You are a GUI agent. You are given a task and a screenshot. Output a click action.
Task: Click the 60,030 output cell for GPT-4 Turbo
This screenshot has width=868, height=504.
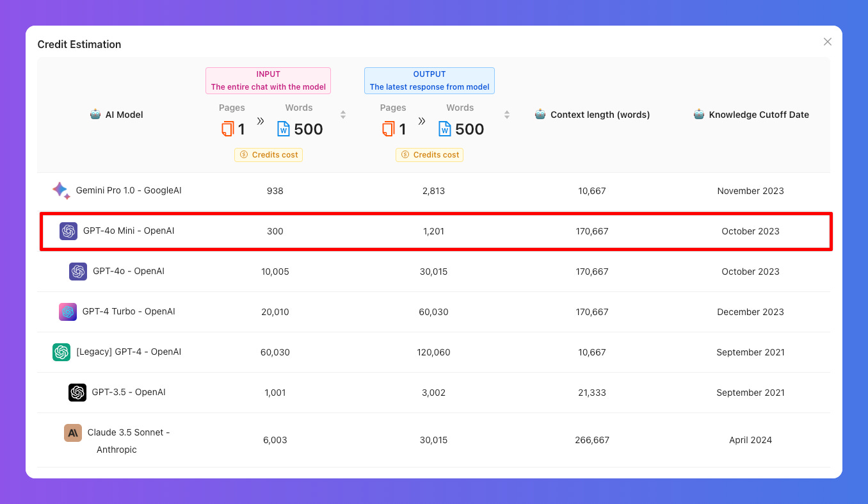tap(433, 312)
